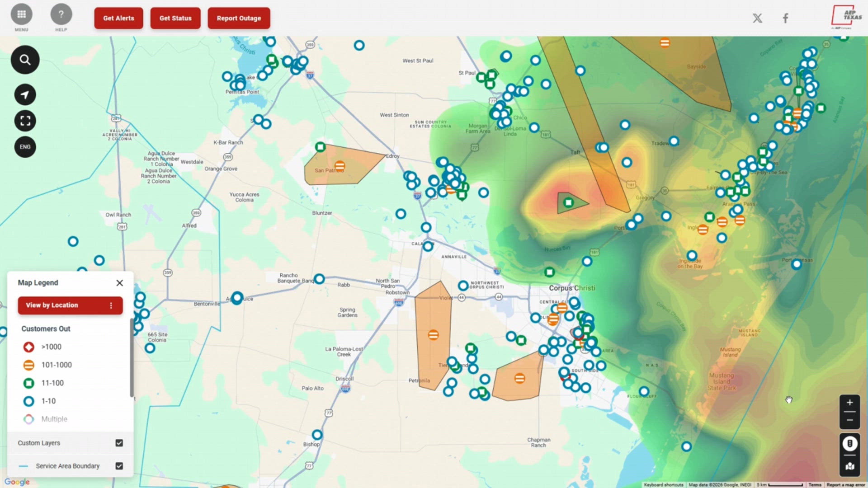The image size is (868, 488).
Task: Zoom out with the minus button
Action: 849,420
